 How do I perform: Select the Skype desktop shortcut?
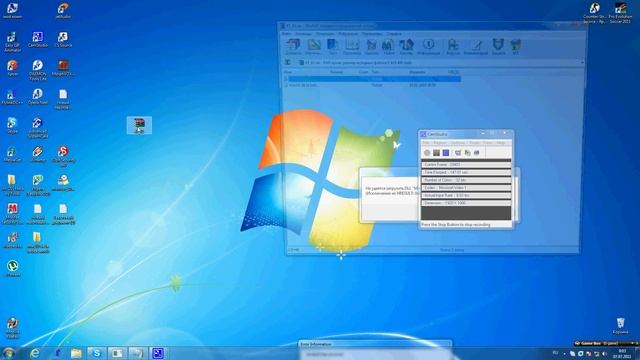[x=12, y=125]
